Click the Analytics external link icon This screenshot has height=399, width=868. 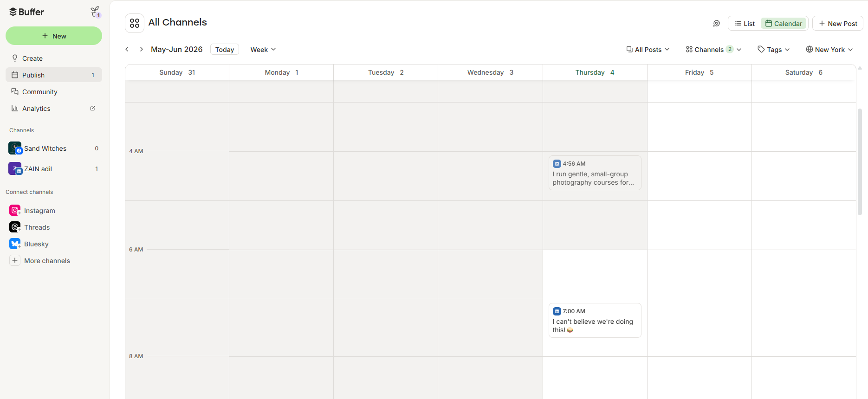pos(93,108)
